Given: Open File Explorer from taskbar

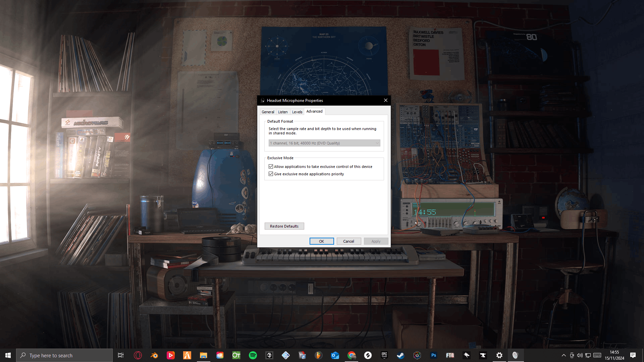Looking at the screenshot, I should (x=203, y=355).
